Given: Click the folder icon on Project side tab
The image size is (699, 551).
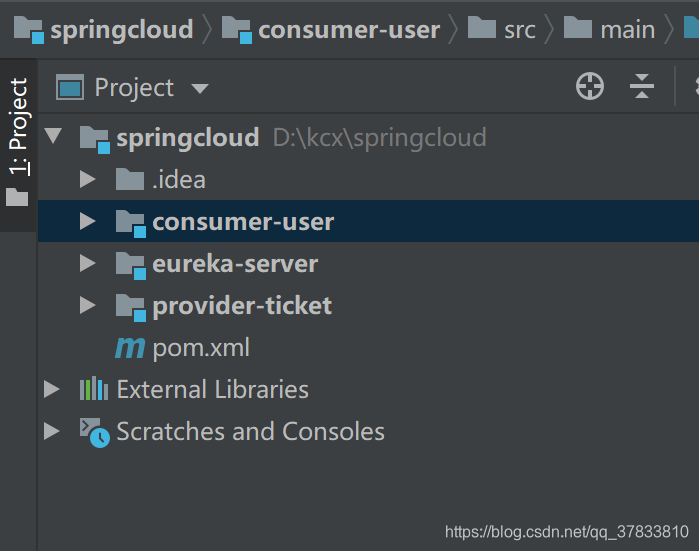Looking at the screenshot, I should (17, 197).
